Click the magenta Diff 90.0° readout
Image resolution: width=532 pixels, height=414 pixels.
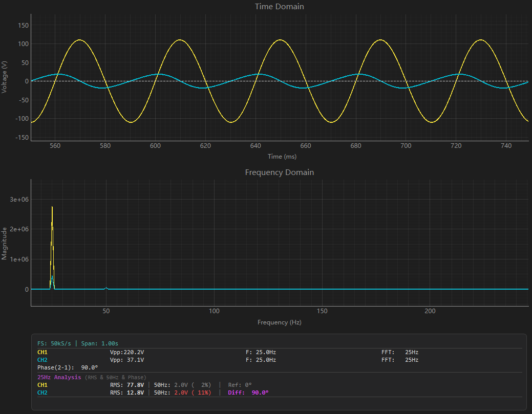(248, 393)
